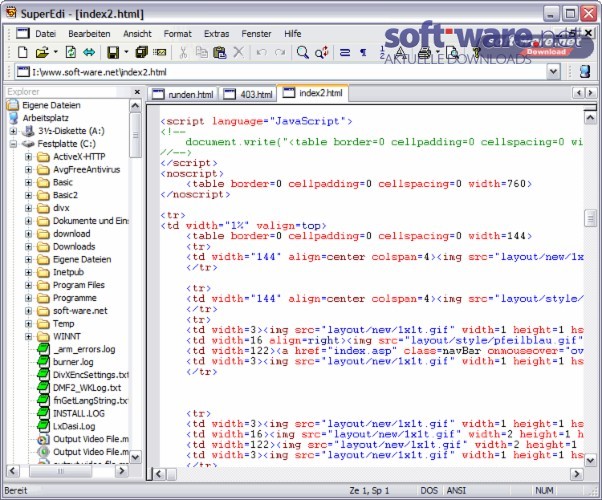The width and height of the screenshot is (602, 500).
Task: Expand the Program Files folder
Action: pos(28,285)
